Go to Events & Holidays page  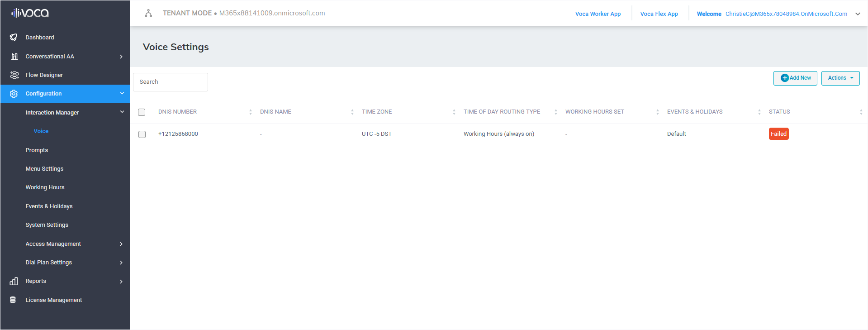point(49,206)
